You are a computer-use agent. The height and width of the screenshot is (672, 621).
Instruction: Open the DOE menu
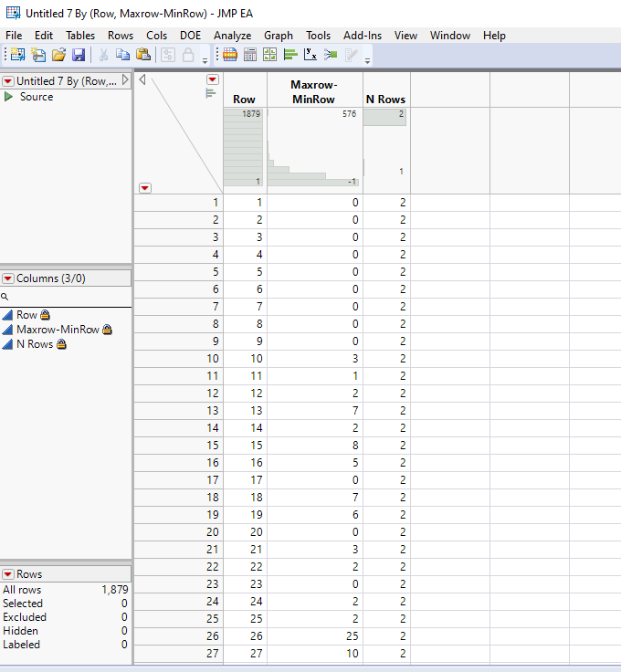[x=190, y=35]
